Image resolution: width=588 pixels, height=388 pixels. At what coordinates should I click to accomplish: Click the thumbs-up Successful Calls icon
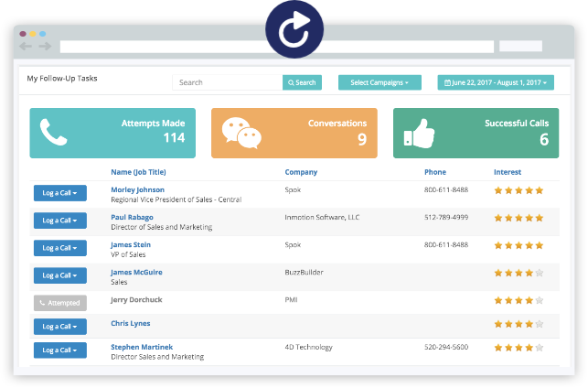coord(419,134)
